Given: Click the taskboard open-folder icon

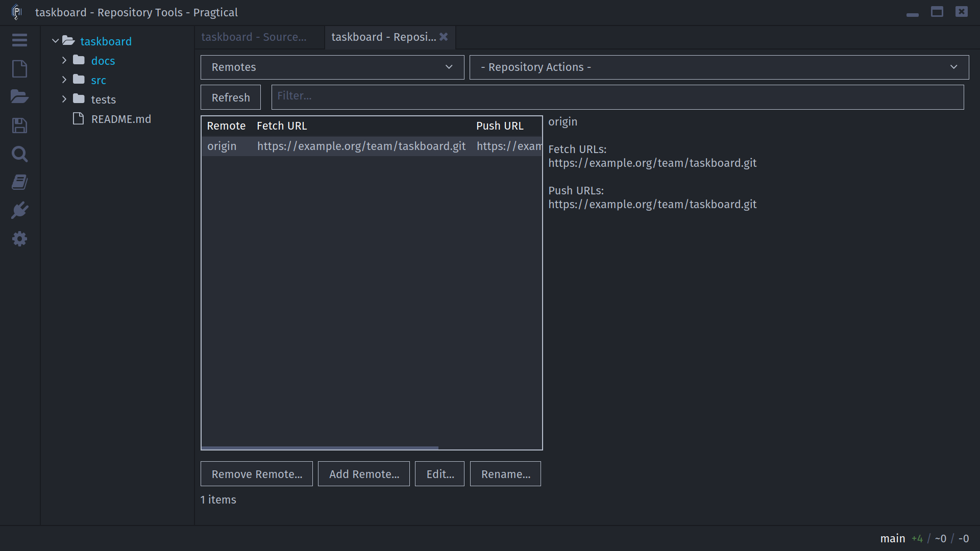Looking at the screenshot, I should pos(68,41).
